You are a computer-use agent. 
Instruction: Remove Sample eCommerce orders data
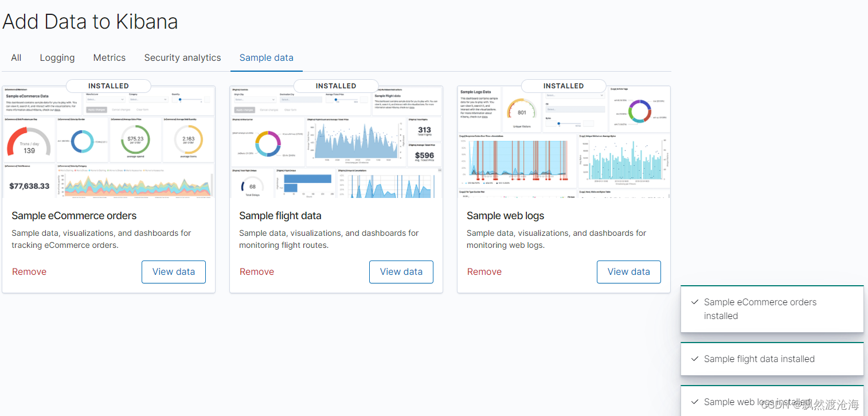29,272
